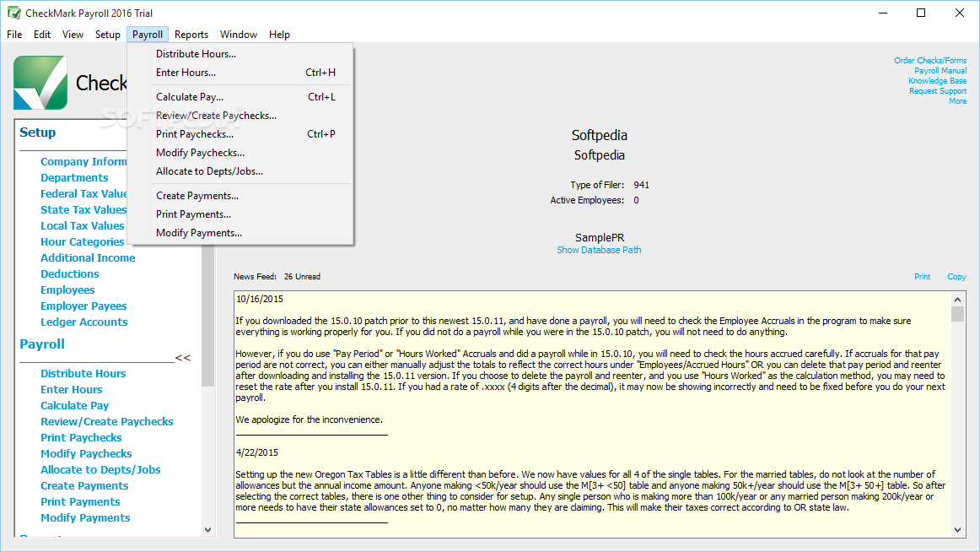The height and width of the screenshot is (552, 980).
Task: Open the View menu
Action: (x=73, y=35)
